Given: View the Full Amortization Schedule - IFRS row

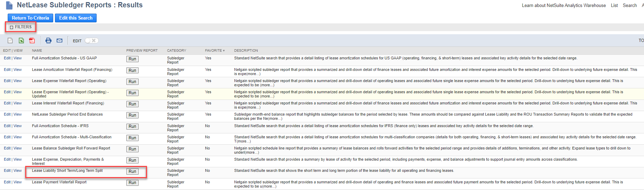Looking at the screenshot, I should click(x=17, y=126).
